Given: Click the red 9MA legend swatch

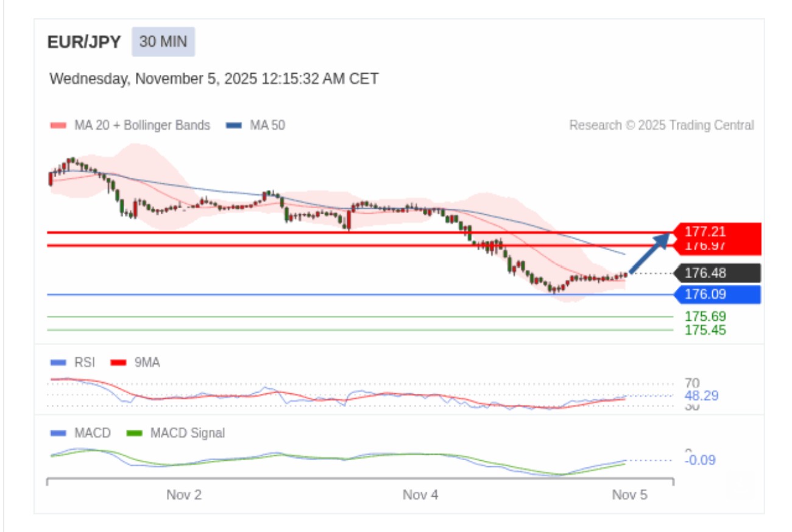Looking at the screenshot, I should tap(118, 363).
